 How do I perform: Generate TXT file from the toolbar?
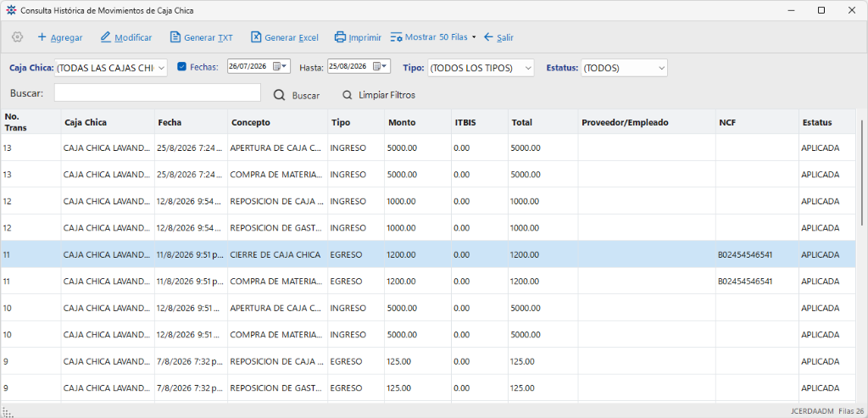pos(202,37)
